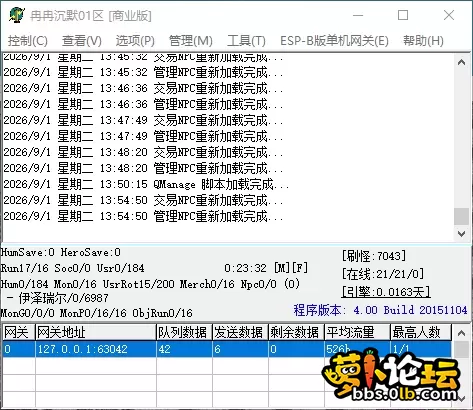
Task: Click queue data value 42
Action: tap(184, 349)
